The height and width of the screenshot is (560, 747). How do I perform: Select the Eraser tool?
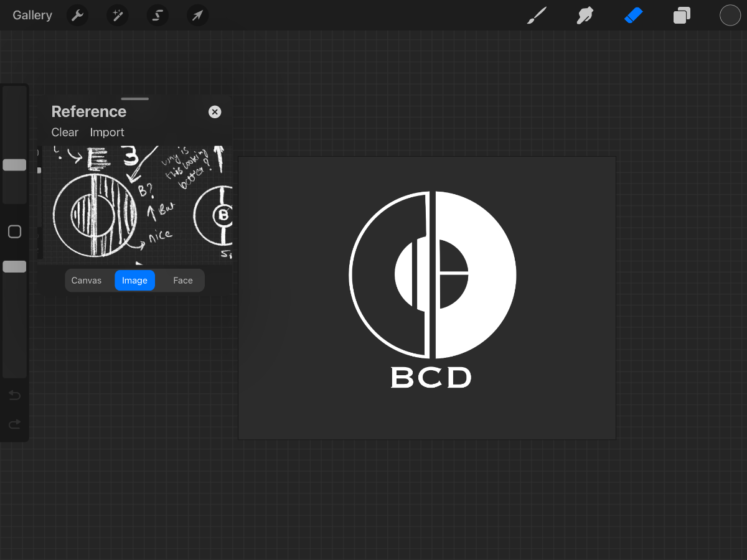(x=633, y=16)
